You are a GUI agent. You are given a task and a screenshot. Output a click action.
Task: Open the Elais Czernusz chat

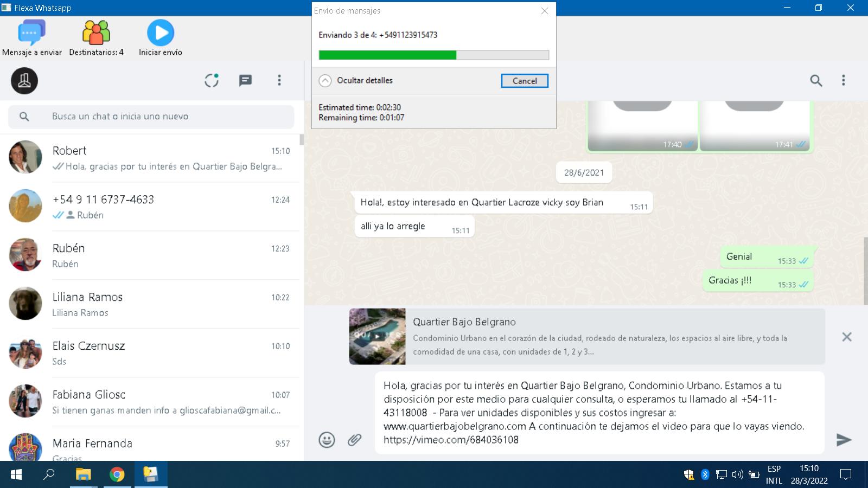[150, 353]
